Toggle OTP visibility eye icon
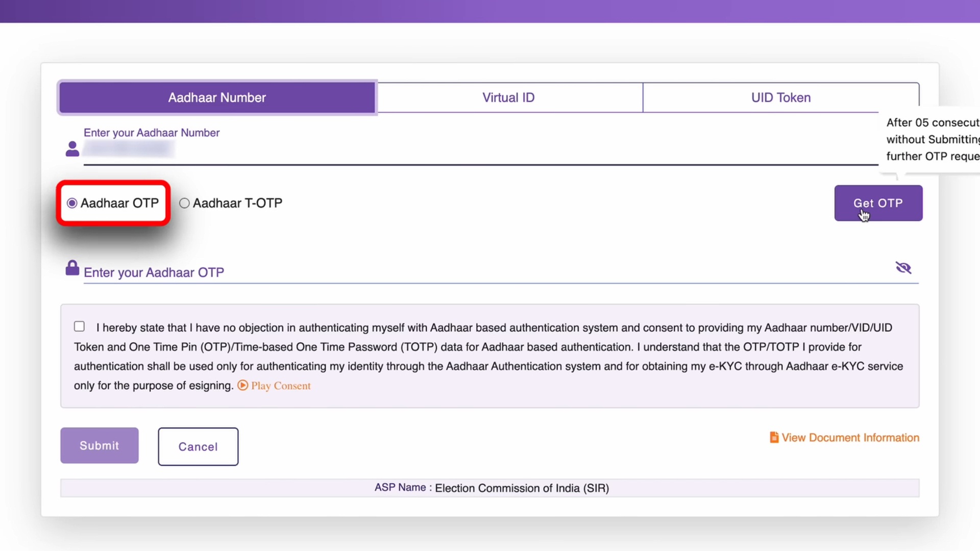 (x=903, y=268)
